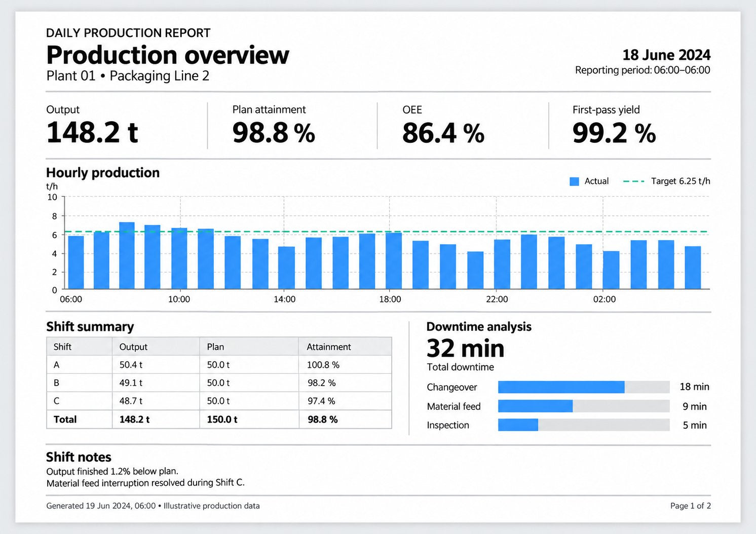Screen dimensions: 756x534
Task: Click the green dashed Target legend line
Action: 634,181
